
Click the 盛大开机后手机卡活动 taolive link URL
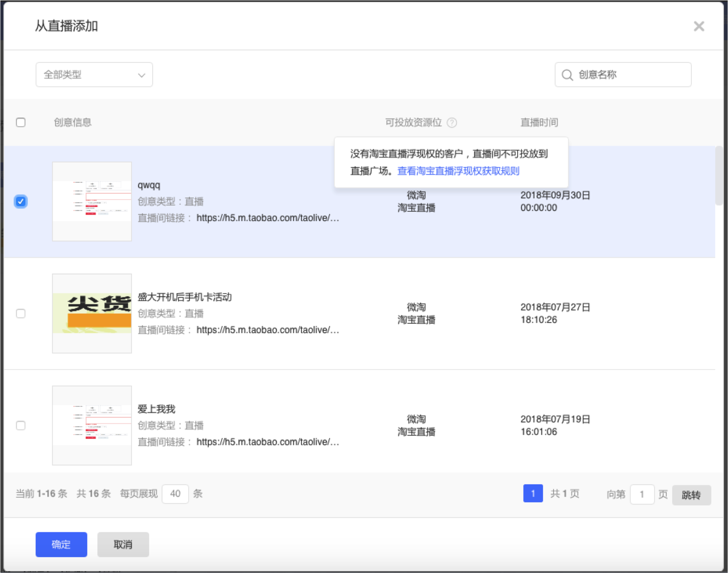pyautogui.click(x=268, y=330)
